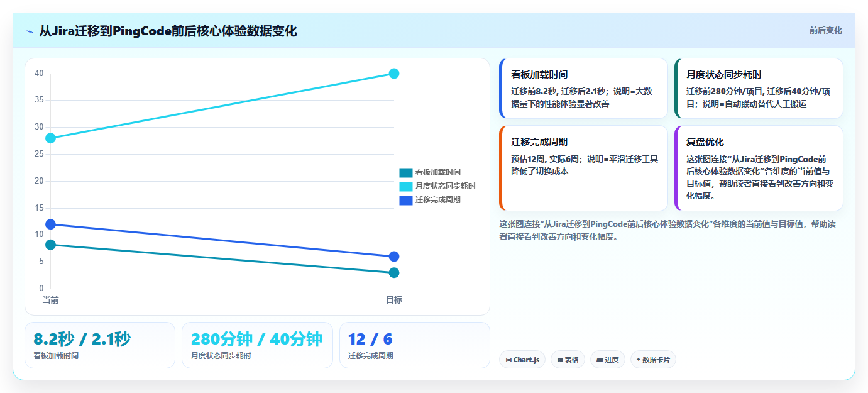Select the cyan data point at 28 当前
Image resolution: width=868 pixels, height=393 pixels.
[x=51, y=138]
